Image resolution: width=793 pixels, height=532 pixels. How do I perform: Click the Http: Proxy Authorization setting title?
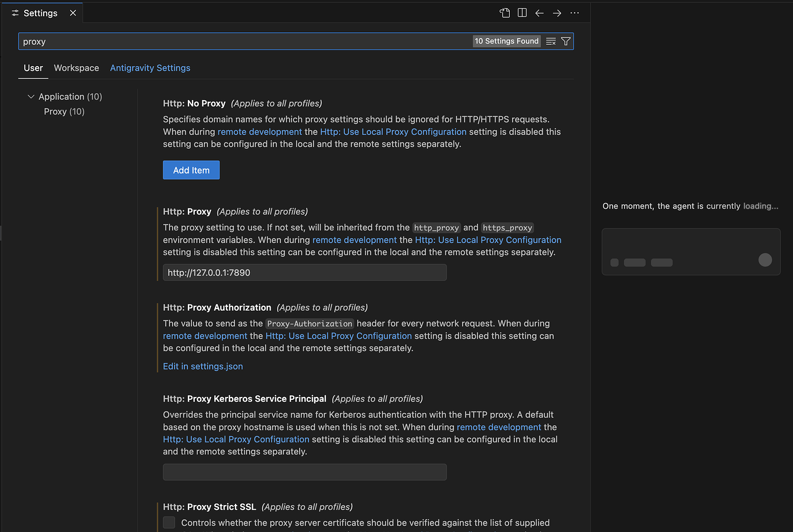pos(217,307)
